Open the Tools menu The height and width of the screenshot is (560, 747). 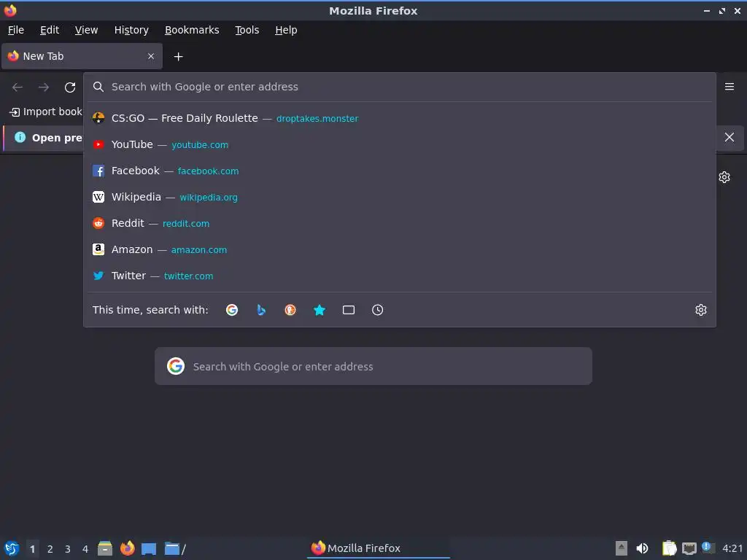click(247, 30)
